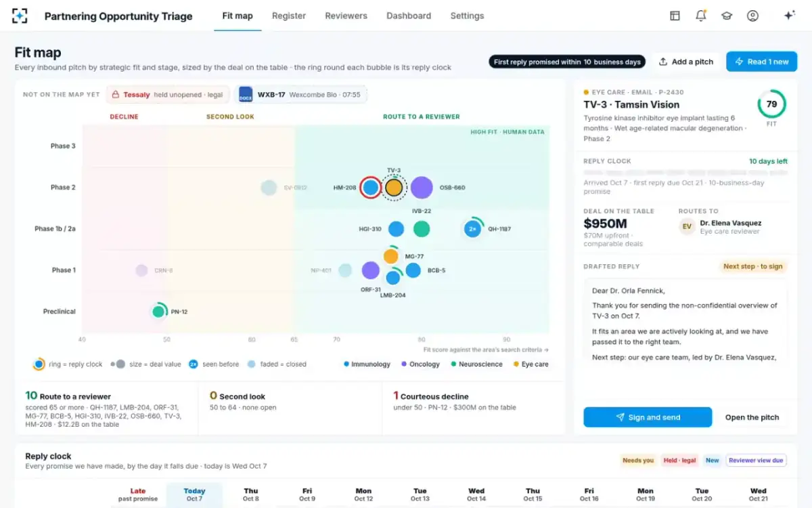Select the HGI-310 blue bubble

[396, 229]
